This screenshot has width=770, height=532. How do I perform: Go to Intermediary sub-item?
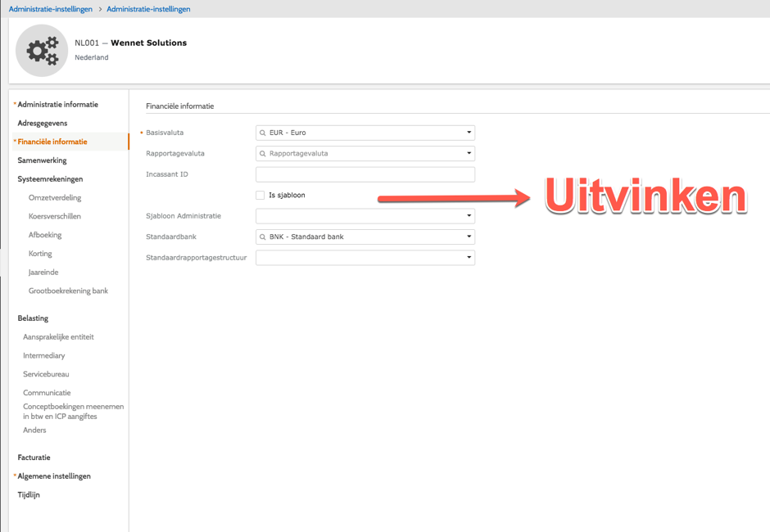pyautogui.click(x=43, y=356)
